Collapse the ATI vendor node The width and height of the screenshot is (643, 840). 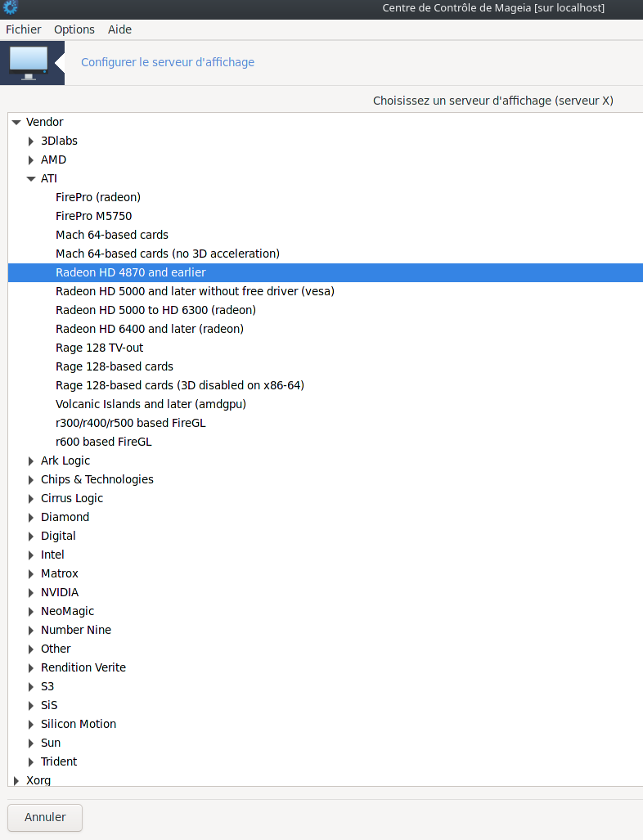pos(30,178)
